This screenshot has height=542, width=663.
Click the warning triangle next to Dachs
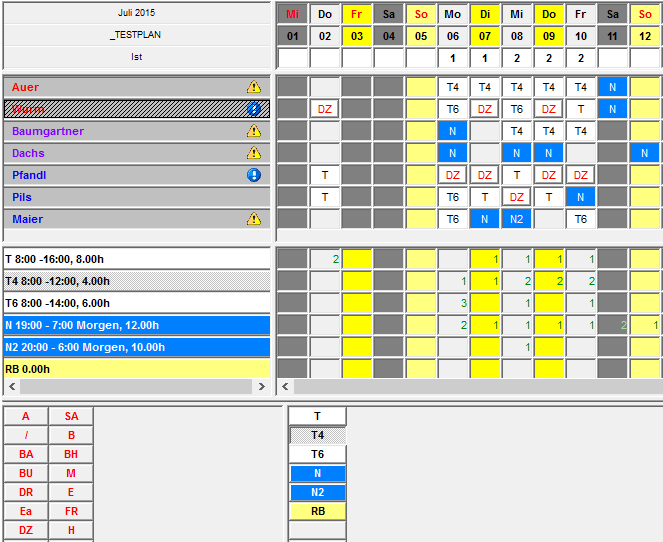point(254,154)
